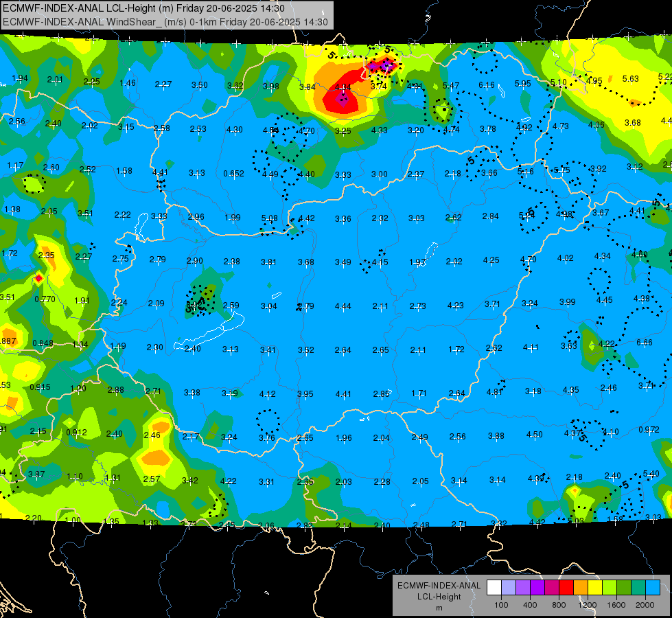Click the wind shear value '5.40'
672x618 pixels.
click(x=651, y=474)
